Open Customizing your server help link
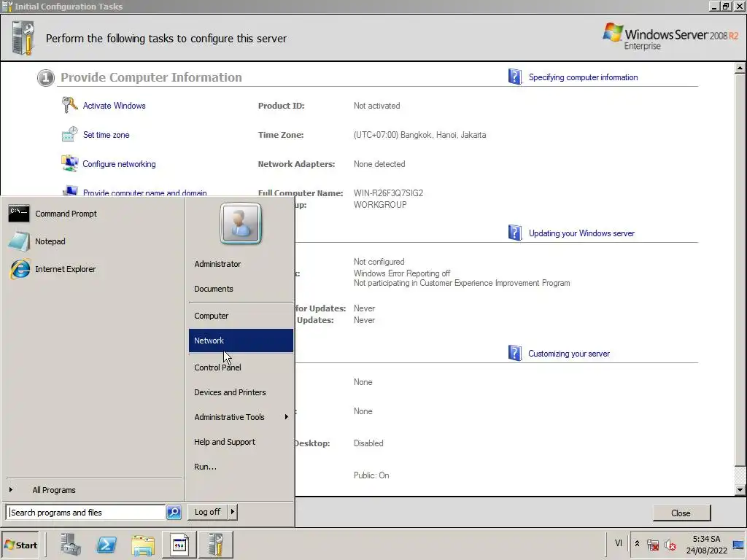Screen dimensions: 747x560 click(569, 354)
